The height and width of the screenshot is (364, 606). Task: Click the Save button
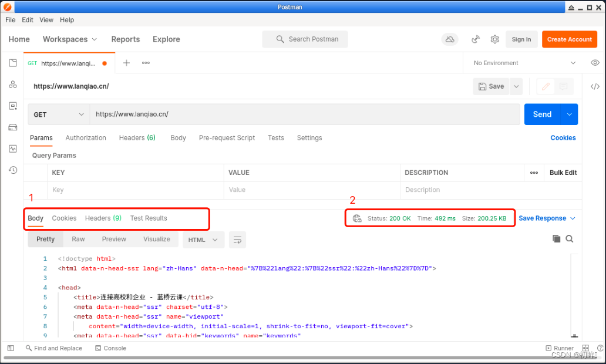point(491,86)
